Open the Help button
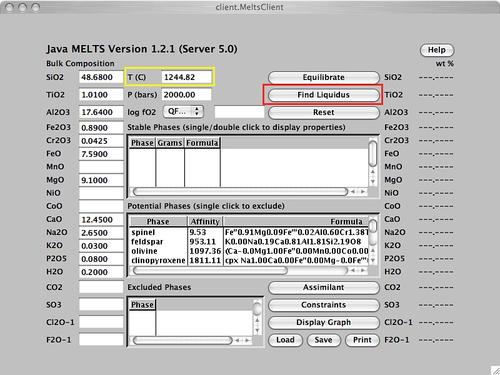Viewport: 500px width, 375px height. (x=437, y=50)
